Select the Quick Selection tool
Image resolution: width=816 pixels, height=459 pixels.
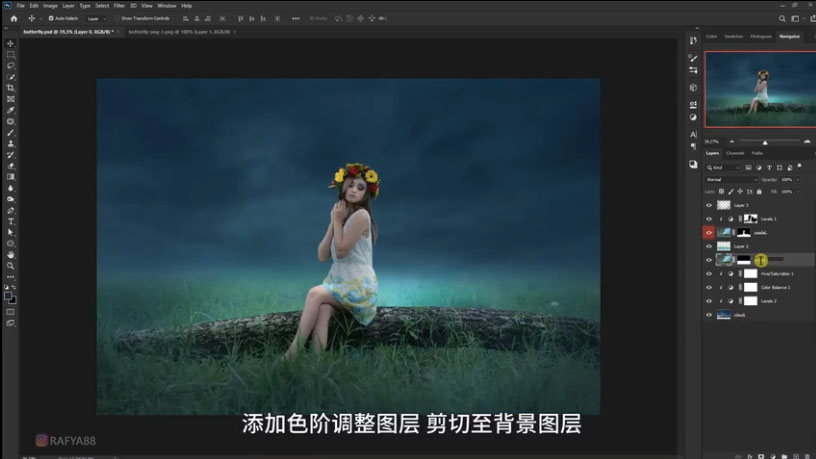[10, 77]
